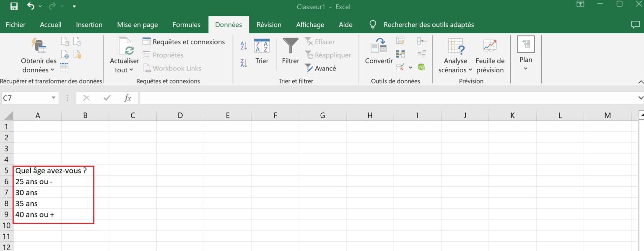Viewport: 644px width, 251px height.
Task: Open the Fichier menu
Action: pyautogui.click(x=15, y=24)
